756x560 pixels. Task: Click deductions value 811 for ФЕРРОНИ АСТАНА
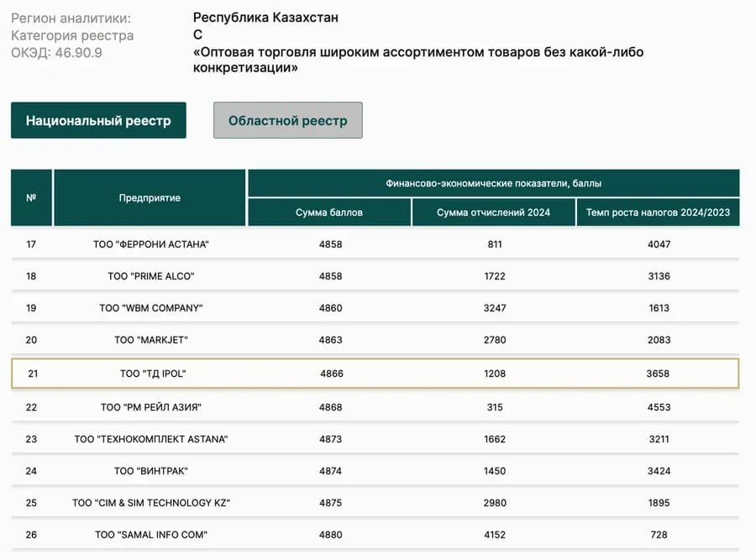pyautogui.click(x=495, y=244)
